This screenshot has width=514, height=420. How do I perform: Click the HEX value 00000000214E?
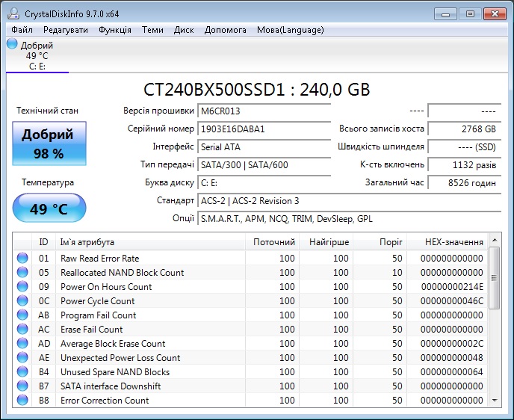coord(452,287)
